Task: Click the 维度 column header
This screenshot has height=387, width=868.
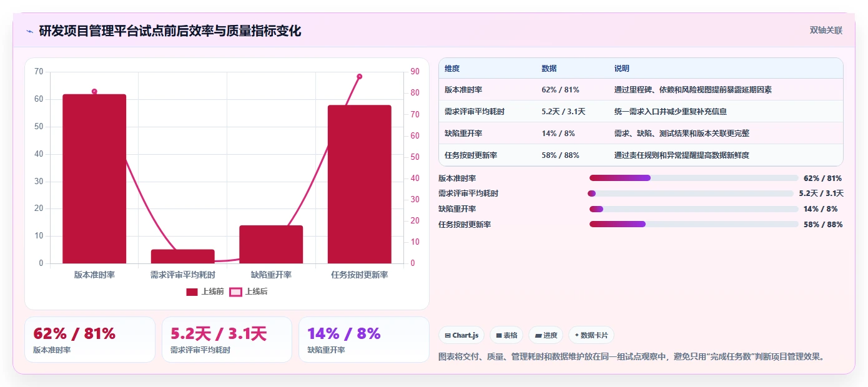Action: (452, 69)
